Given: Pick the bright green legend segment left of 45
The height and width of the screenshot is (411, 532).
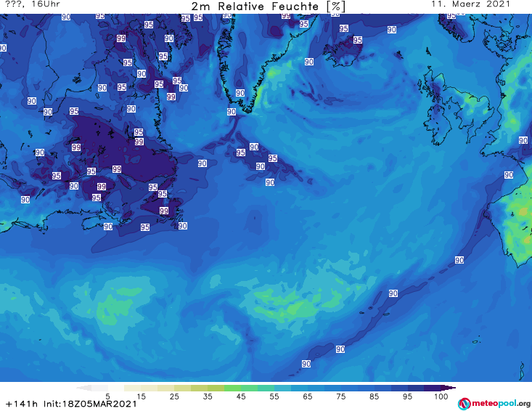Looking at the screenshot, I should pos(232,388).
